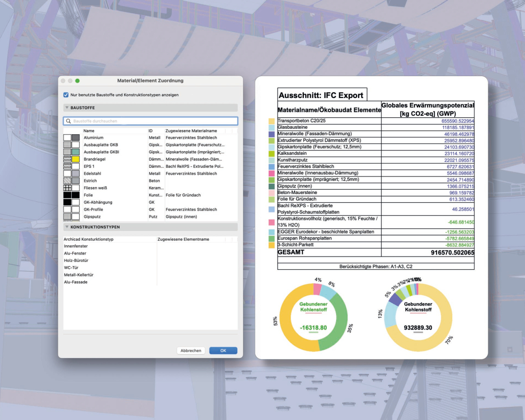Confirm with the OK button
The height and width of the screenshot is (420, 525).
coord(223,351)
